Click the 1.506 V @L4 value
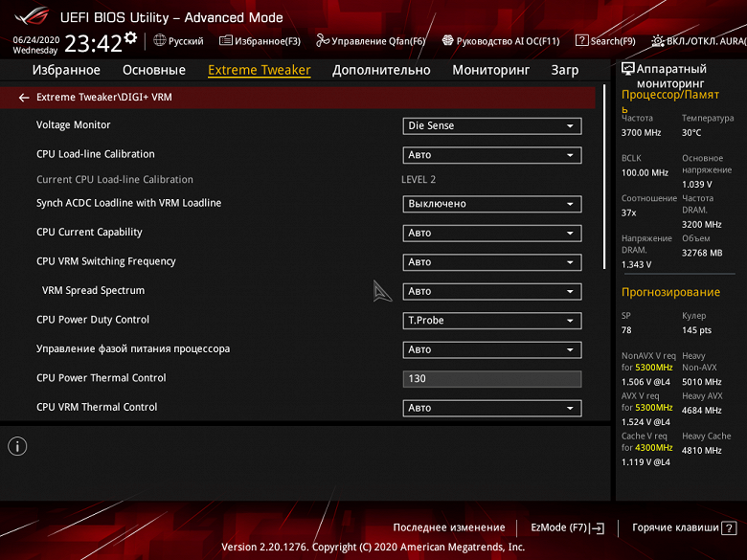The image size is (747, 560). point(645,382)
